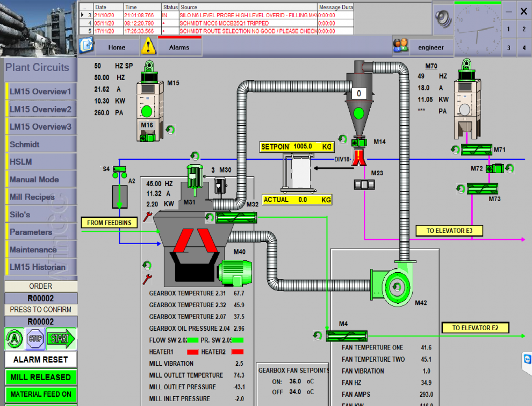Toggle MATERIAL FEED ON
This screenshot has height=406, width=532.
pyautogui.click(x=41, y=394)
